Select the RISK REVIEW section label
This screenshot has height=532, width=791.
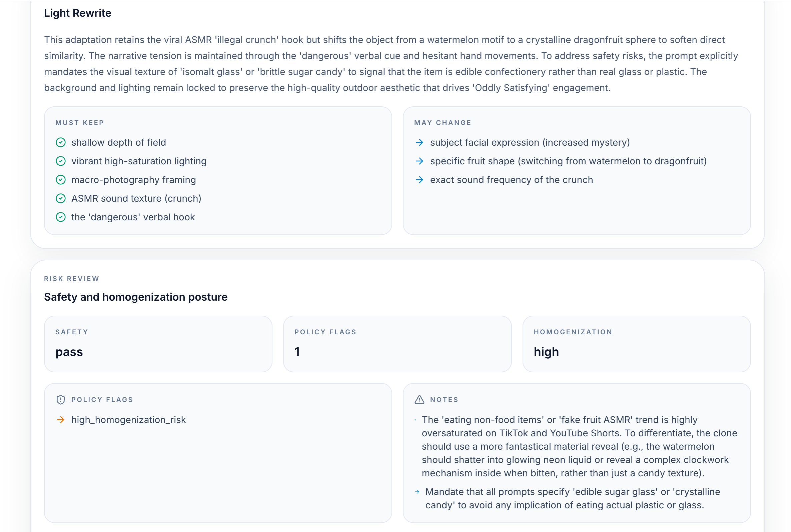tap(71, 279)
